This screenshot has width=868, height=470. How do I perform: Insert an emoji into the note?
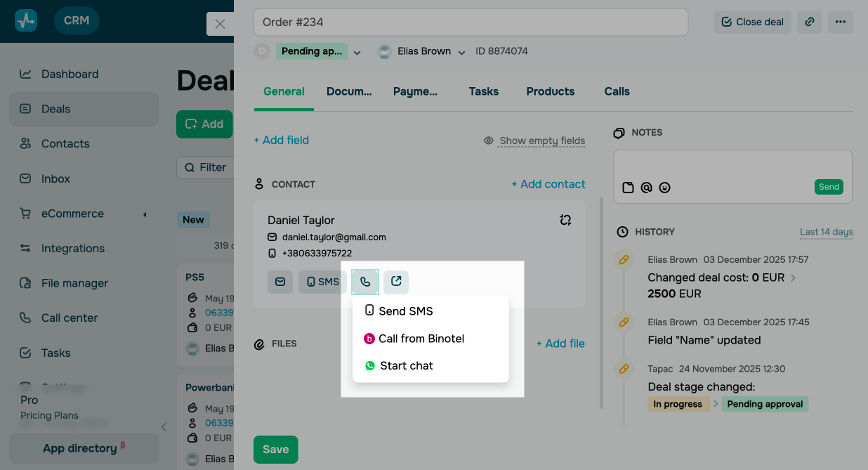(x=664, y=188)
